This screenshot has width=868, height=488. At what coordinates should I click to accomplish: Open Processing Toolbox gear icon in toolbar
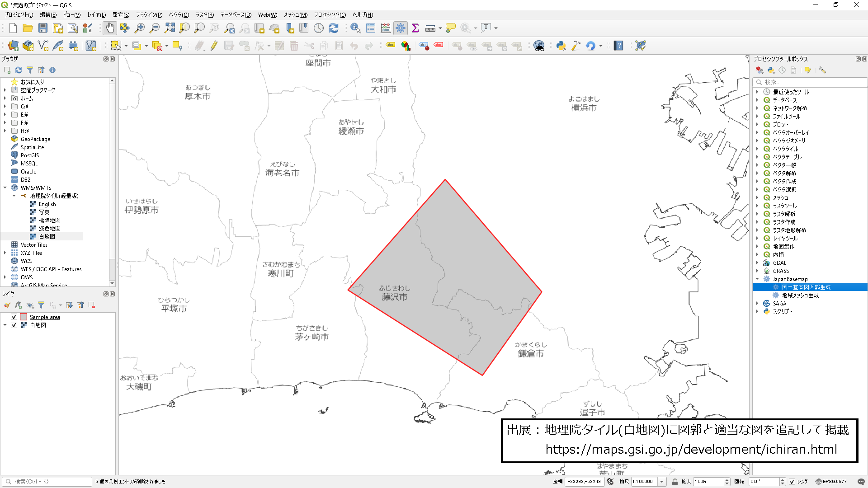coord(401,28)
